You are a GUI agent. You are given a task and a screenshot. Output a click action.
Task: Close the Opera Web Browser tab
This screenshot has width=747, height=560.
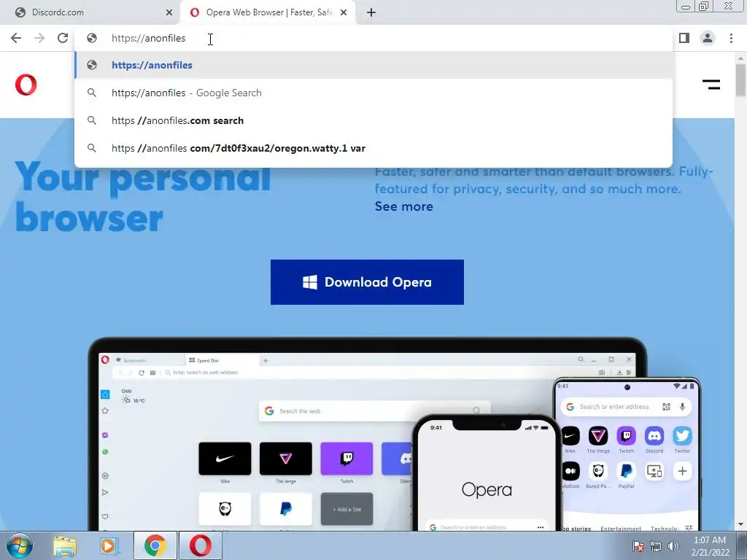pyautogui.click(x=344, y=12)
